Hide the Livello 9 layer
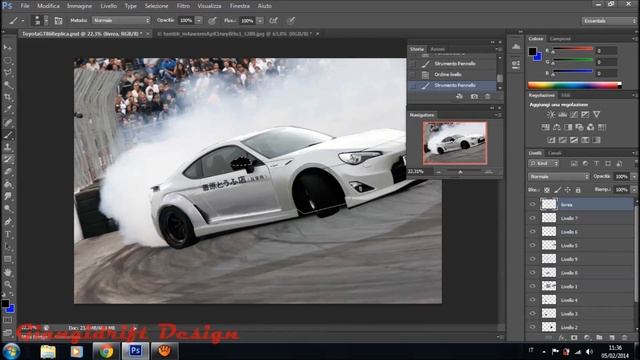The image size is (640, 360). click(532, 259)
